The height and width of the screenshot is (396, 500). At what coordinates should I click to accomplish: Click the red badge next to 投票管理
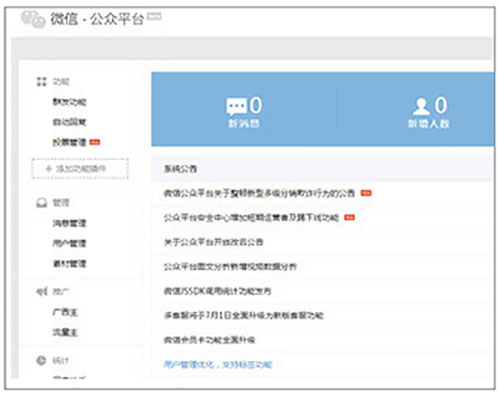(x=95, y=142)
